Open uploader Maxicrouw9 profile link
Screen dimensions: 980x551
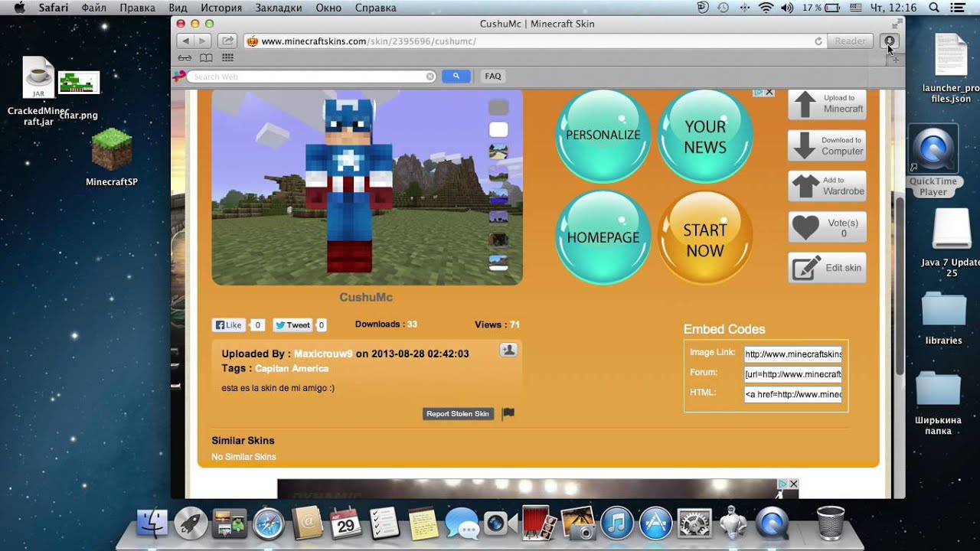coord(323,354)
